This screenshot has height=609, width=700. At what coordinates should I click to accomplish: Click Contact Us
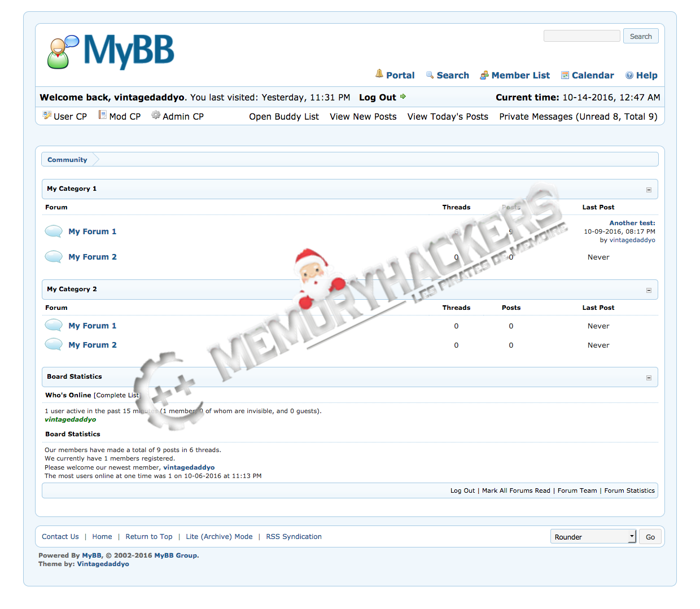(60, 537)
